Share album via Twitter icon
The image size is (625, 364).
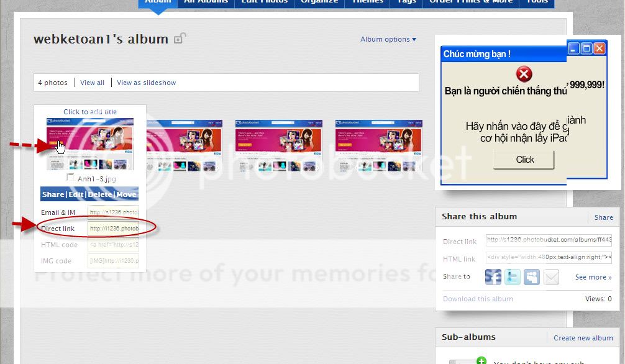pos(513,277)
